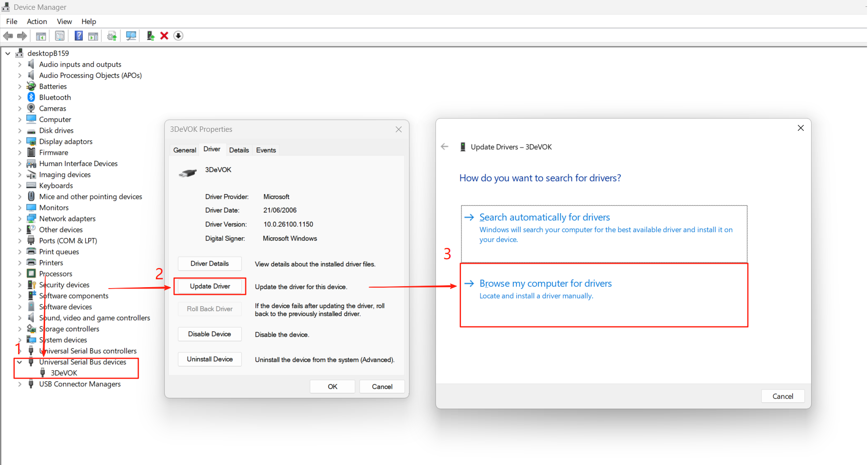Click the Update Driver button
868x465 pixels.
(x=210, y=286)
